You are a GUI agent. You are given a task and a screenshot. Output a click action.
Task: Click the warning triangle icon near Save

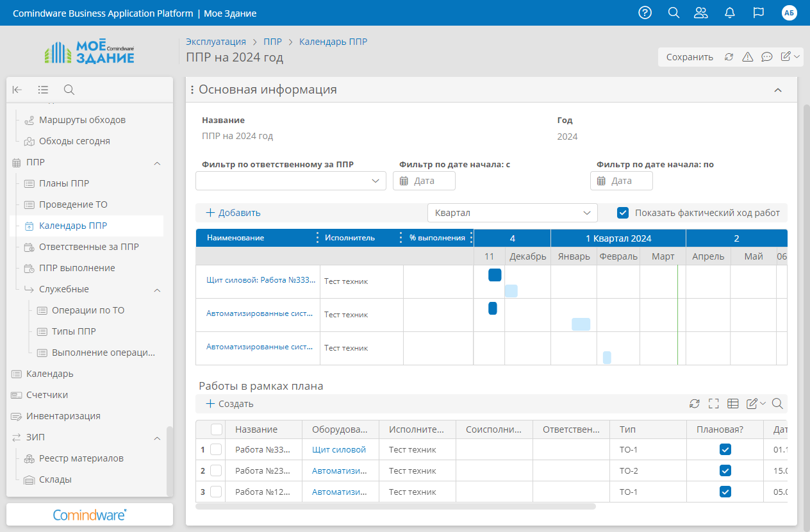[x=747, y=57]
